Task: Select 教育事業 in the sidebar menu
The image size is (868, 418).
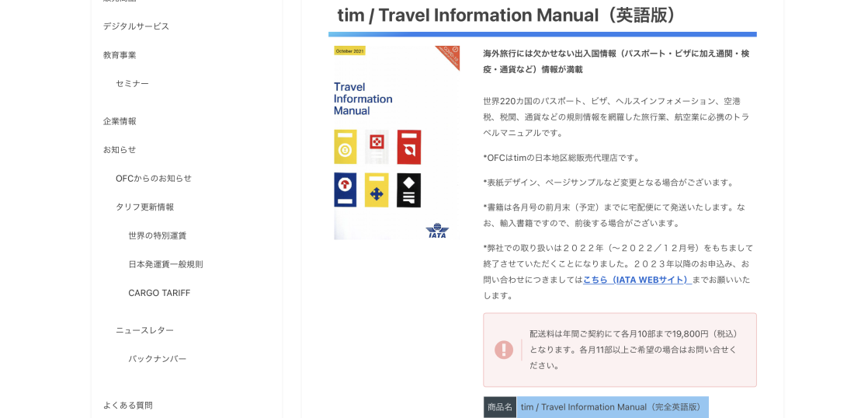Action: (120, 55)
